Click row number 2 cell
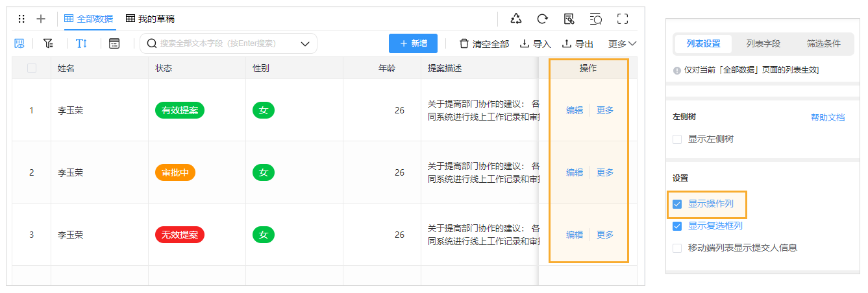Viewport: 868px width, 293px height. (x=31, y=172)
